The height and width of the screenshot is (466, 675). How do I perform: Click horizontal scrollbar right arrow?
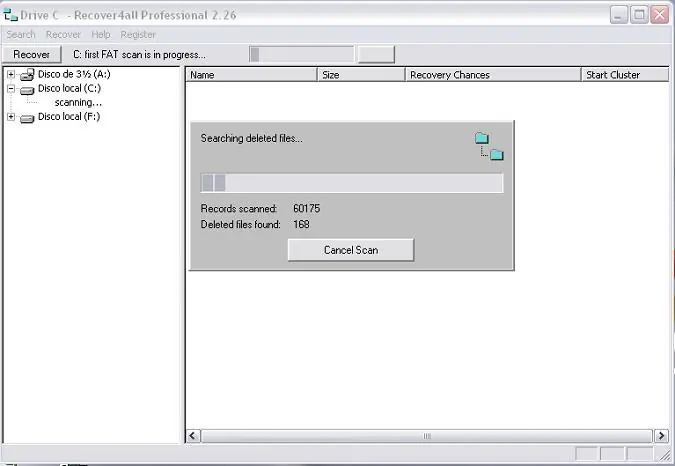[x=661, y=436]
